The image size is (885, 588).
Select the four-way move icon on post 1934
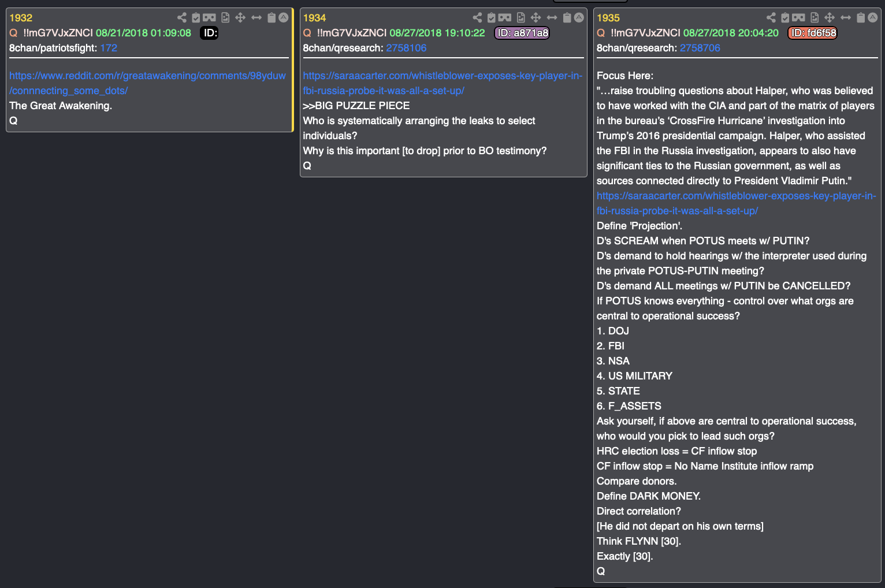point(536,18)
